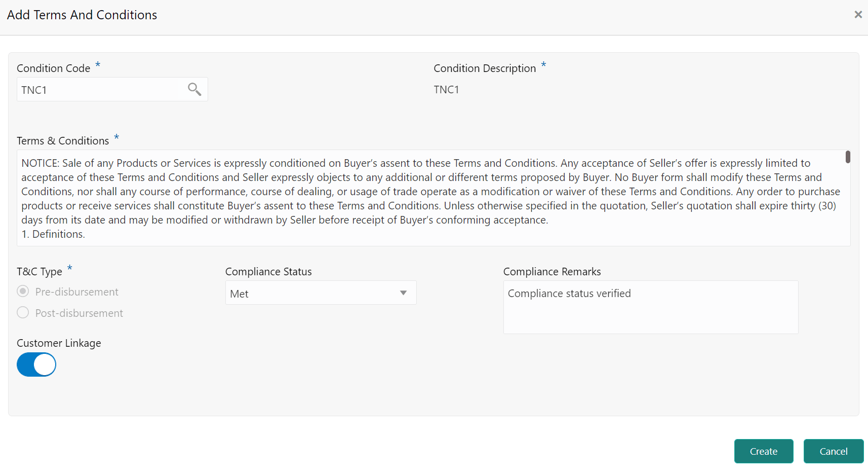The height and width of the screenshot is (474, 868).
Task: Open the Compliance Status dropdown showing Met
Action: click(320, 293)
